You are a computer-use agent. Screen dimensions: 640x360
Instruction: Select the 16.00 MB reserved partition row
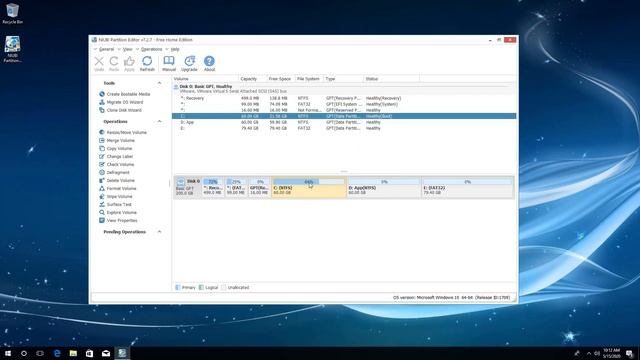(344, 110)
